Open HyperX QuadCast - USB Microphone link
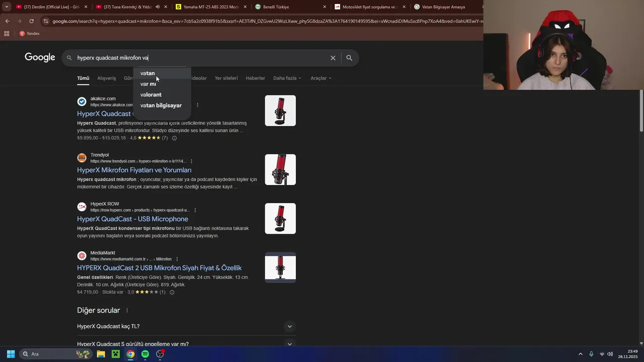The height and width of the screenshot is (362, 644). point(133,219)
